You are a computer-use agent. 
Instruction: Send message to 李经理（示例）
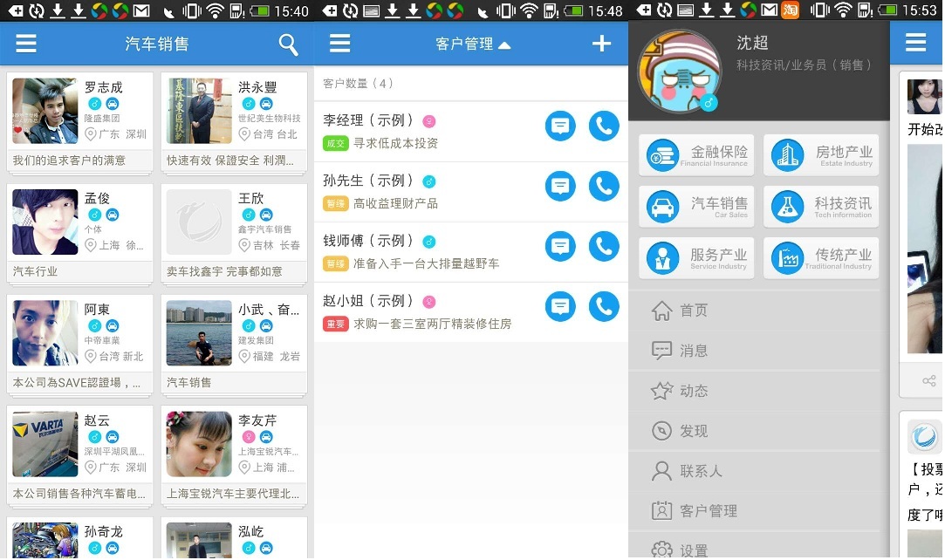pos(560,126)
